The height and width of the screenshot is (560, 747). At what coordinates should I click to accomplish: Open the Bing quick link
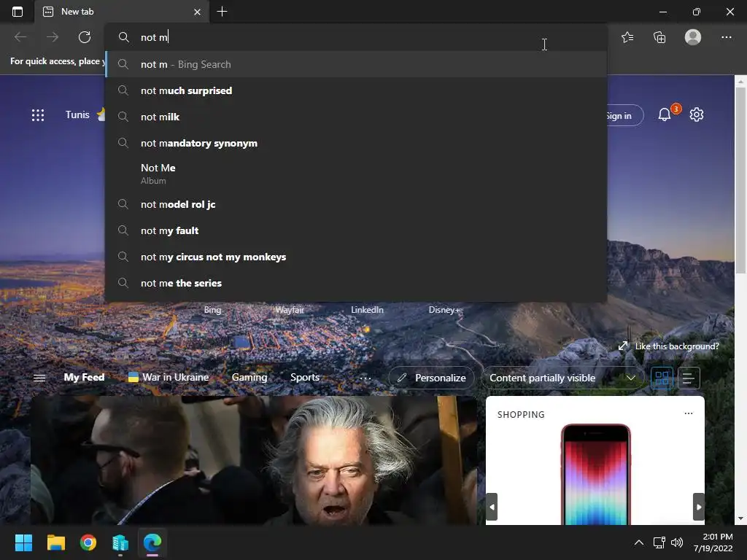pyautogui.click(x=212, y=309)
